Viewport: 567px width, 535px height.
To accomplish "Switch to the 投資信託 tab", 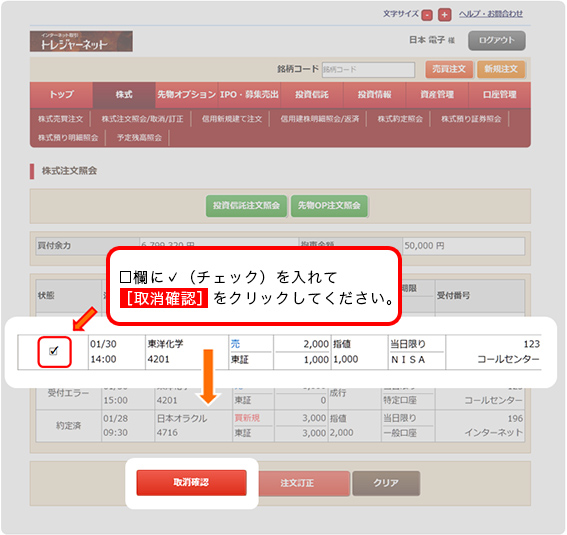I will click(x=312, y=95).
